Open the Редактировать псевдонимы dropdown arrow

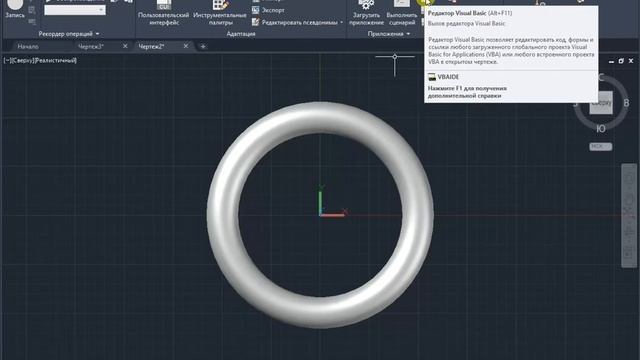342,22
